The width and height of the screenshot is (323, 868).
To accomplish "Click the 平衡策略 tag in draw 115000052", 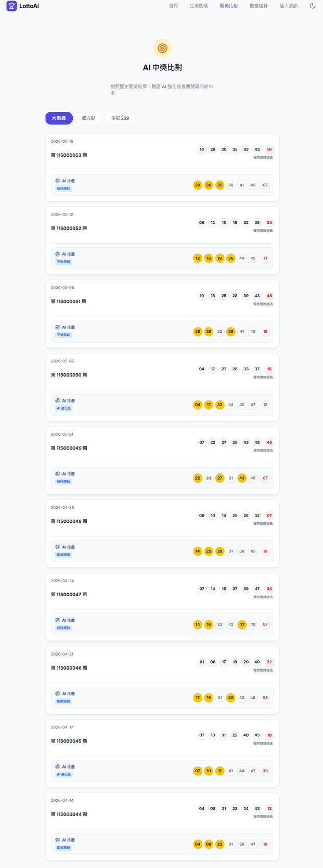I will pyautogui.click(x=63, y=261).
